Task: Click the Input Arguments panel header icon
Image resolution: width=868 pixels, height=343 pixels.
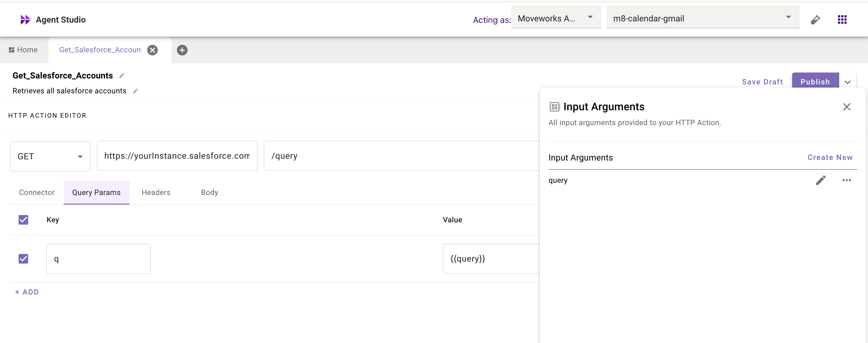Action: point(555,107)
